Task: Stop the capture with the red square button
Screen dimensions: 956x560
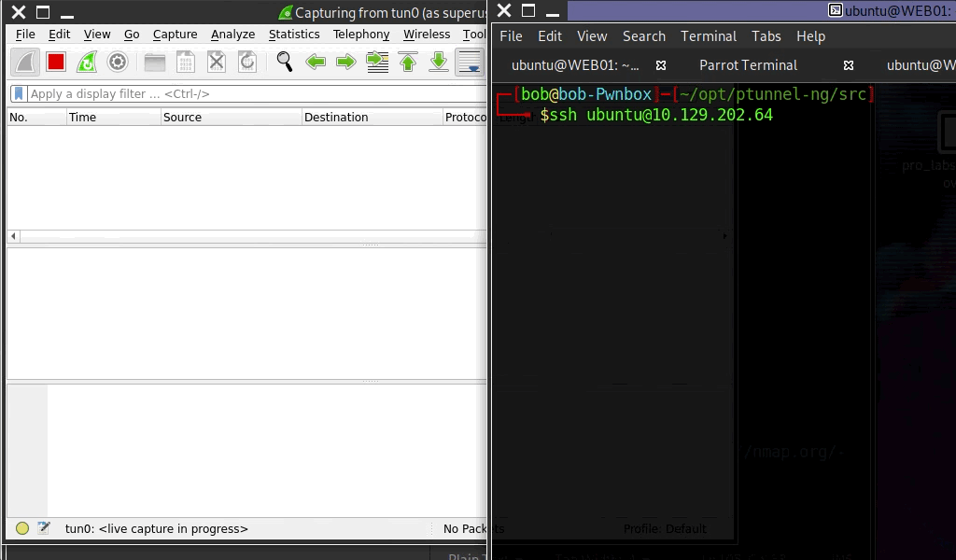Action: [56, 63]
